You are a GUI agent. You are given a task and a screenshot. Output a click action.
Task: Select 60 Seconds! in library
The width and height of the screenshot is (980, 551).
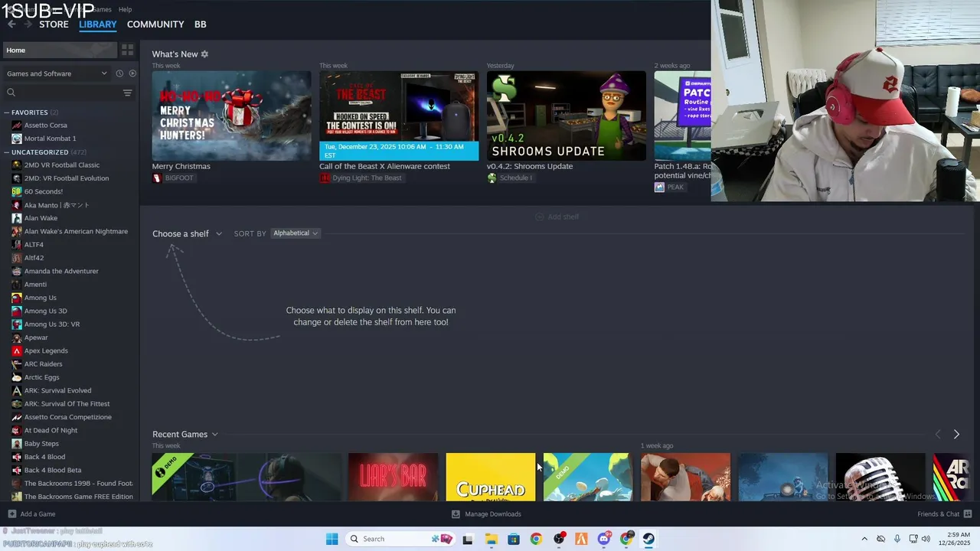coord(43,191)
